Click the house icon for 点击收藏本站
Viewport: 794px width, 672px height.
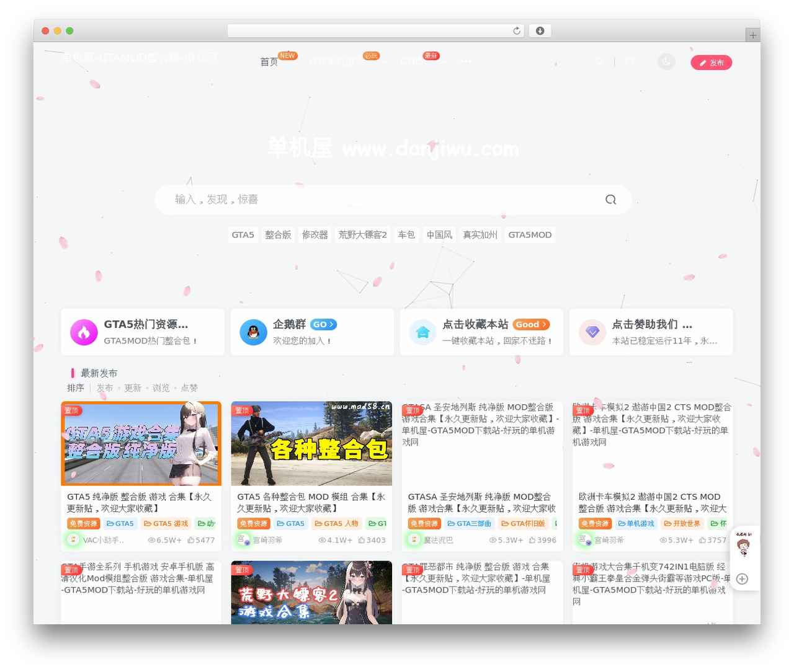pos(423,332)
